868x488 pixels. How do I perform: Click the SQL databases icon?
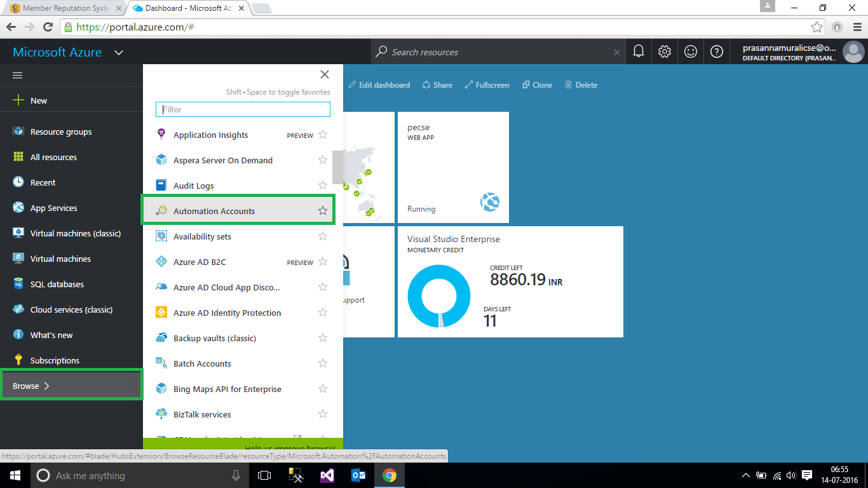click(x=18, y=284)
